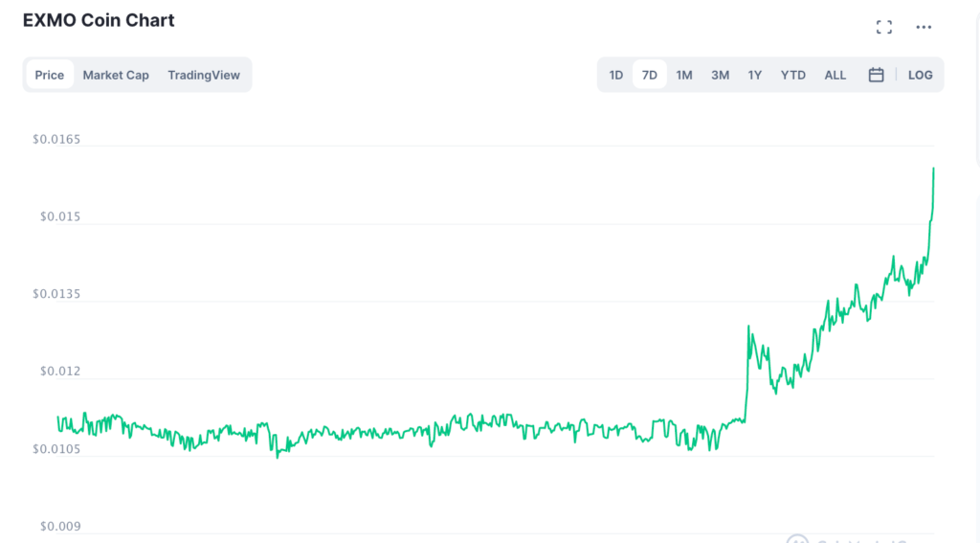
Task: Open the calendar date range picker
Action: tap(877, 75)
